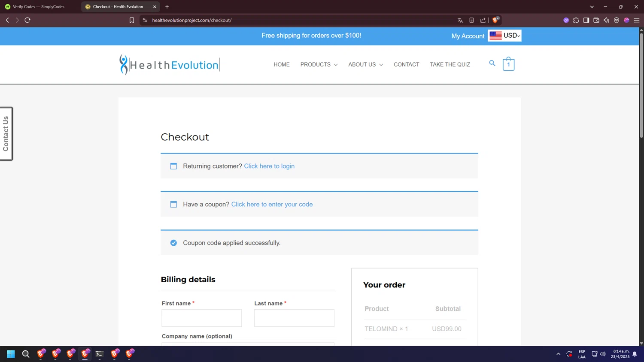The height and width of the screenshot is (362, 644).
Task: Open Brave Shields lion icon
Action: point(496,20)
